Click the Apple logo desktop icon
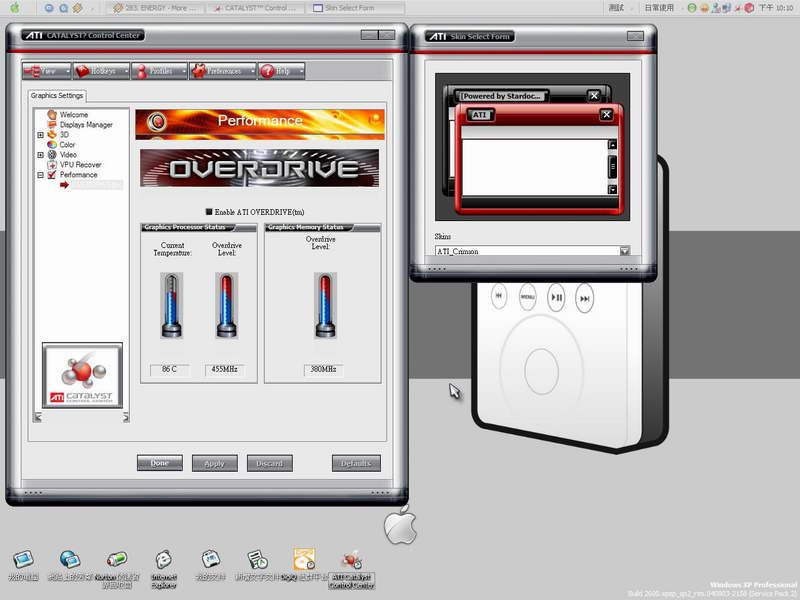Viewport: 800px width, 600px height. tap(401, 526)
